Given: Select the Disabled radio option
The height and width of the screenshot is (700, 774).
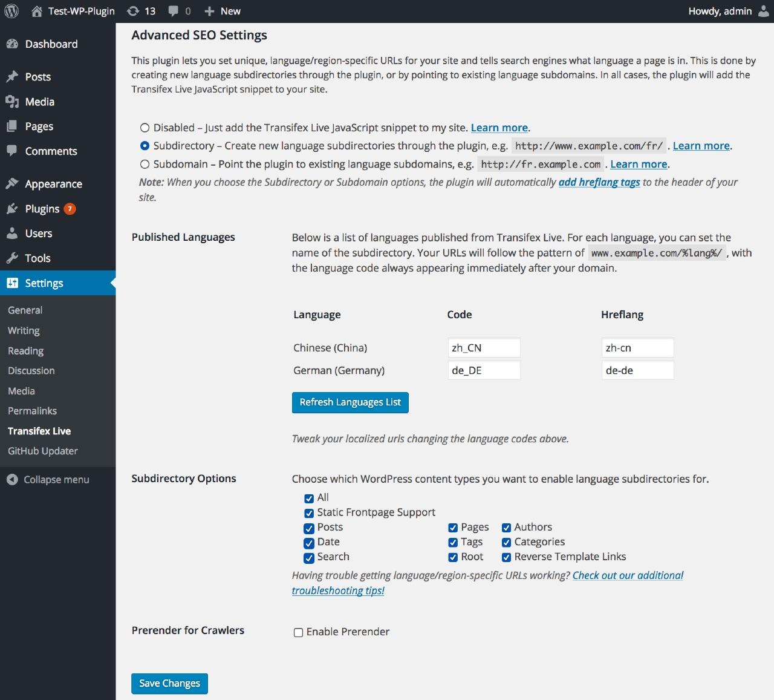Looking at the screenshot, I should coord(145,128).
